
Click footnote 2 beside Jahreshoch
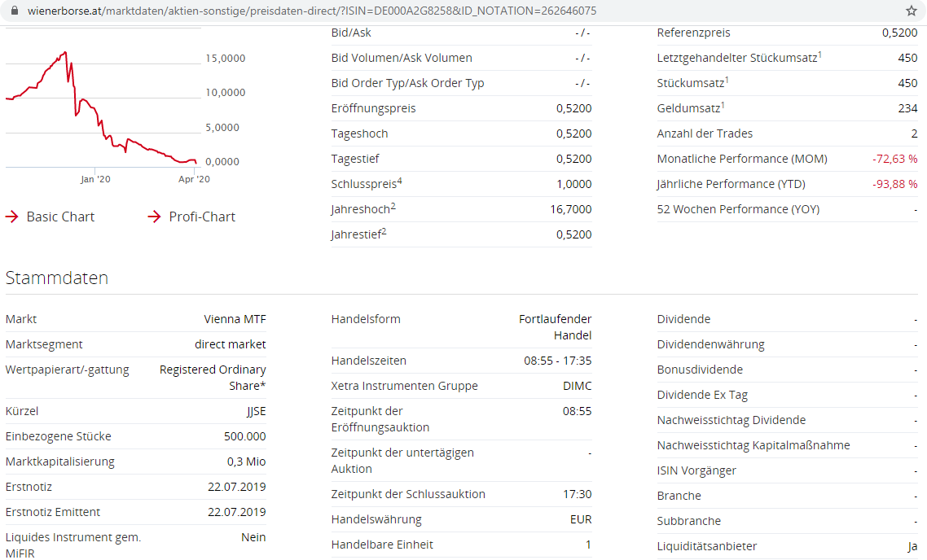(x=393, y=204)
